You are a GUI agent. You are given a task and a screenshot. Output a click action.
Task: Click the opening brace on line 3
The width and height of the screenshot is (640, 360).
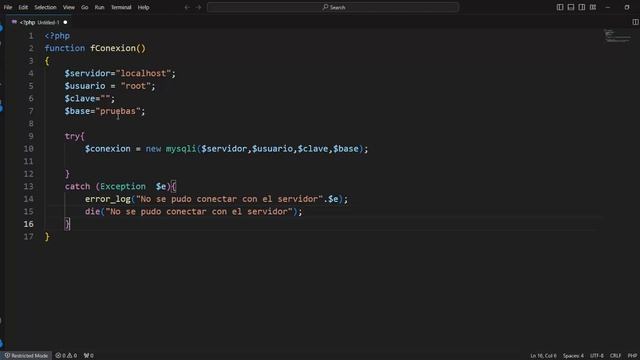click(47, 61)
